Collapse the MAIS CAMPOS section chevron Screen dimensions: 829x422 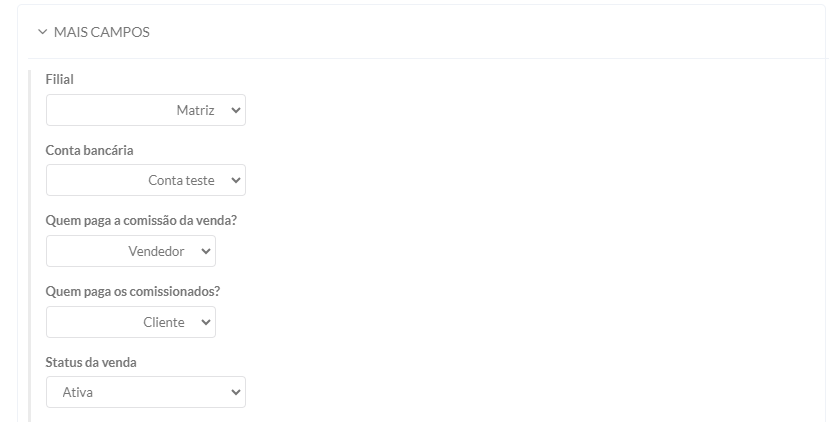click(42, 32)
